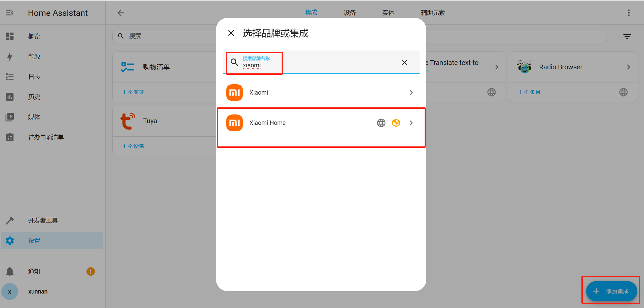Clear the xiaomi search text
Image resolution: width=644 pixels, height=308 pixels.
404,62
